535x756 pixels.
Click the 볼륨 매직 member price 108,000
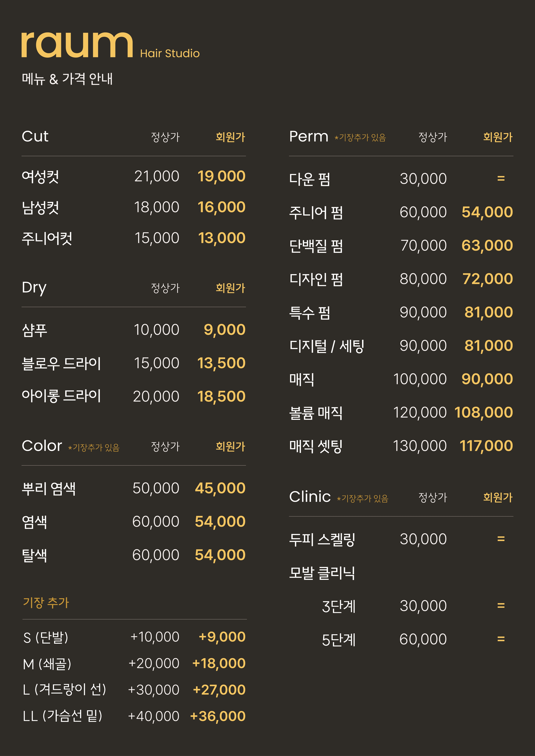[x=484, y=412]
